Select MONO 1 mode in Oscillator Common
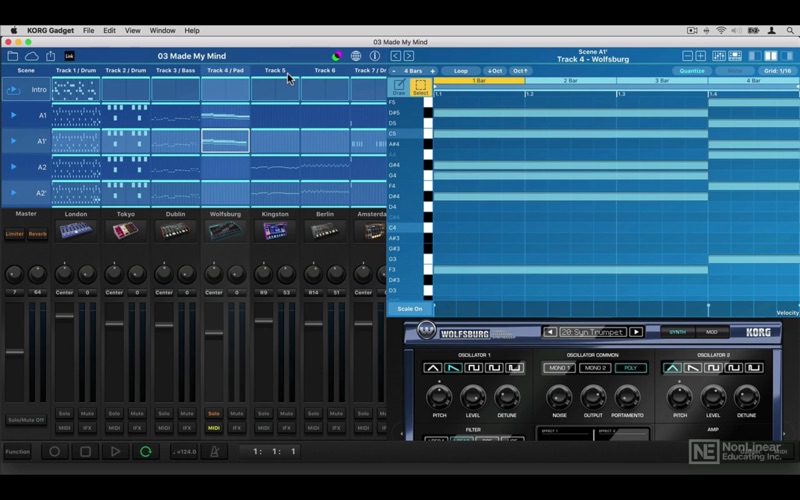Image resolution: width=800 pixels, height=500 pixels. pos(559,368)
